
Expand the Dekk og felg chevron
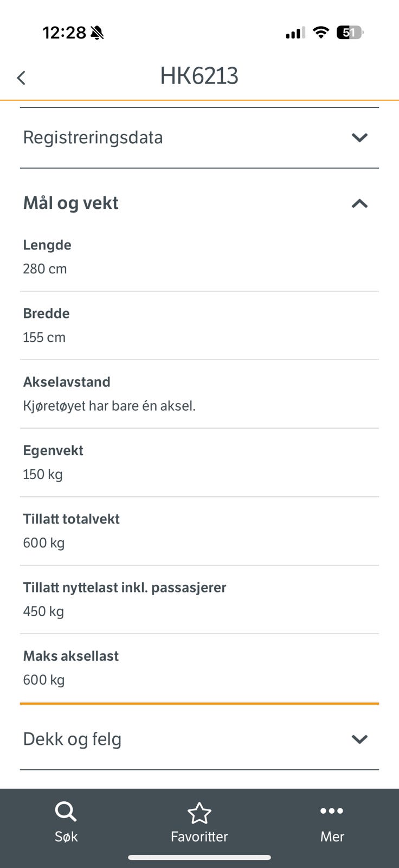click(359, 739)
